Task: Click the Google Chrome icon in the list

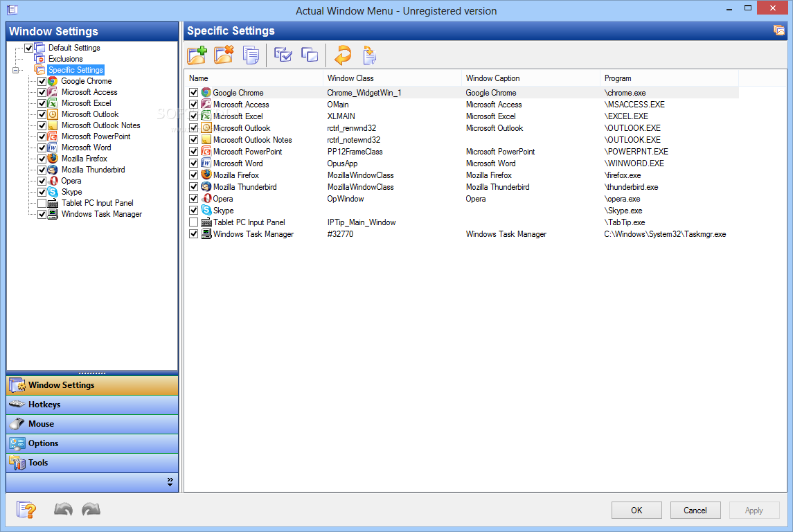Action: click(x=206, y=93)
